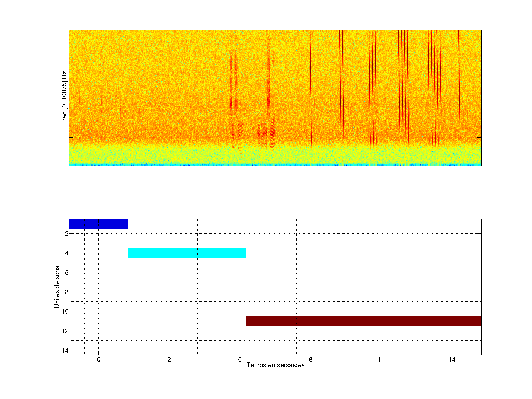Screen dimensions: 532x399
Task: Click the dark blue bar at unit 1
Action: pyautogui.click(x=98, y=224)
